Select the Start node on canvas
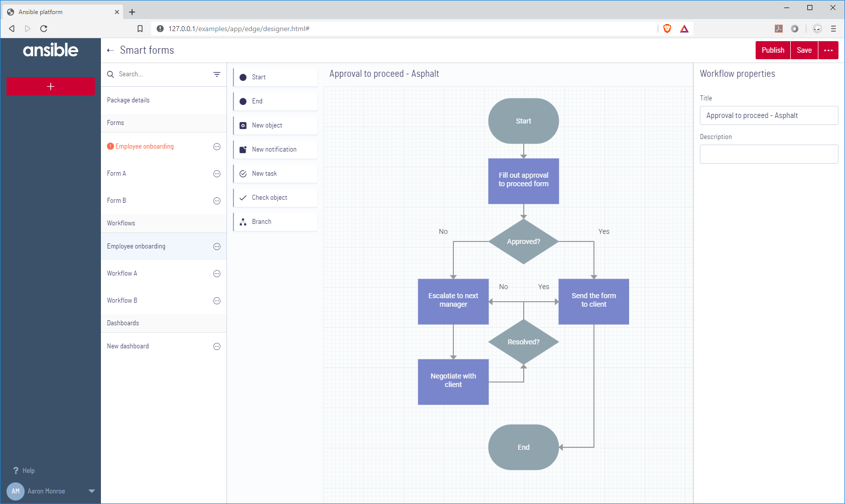 pos(524,121)
